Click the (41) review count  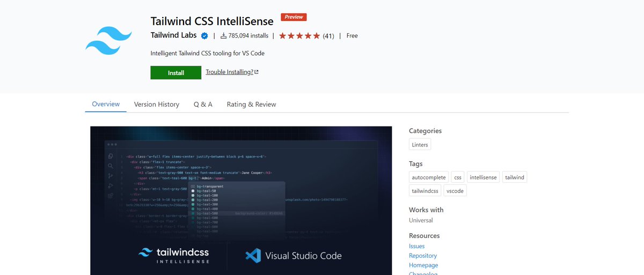pyautogui.click(x=328, y=36)
